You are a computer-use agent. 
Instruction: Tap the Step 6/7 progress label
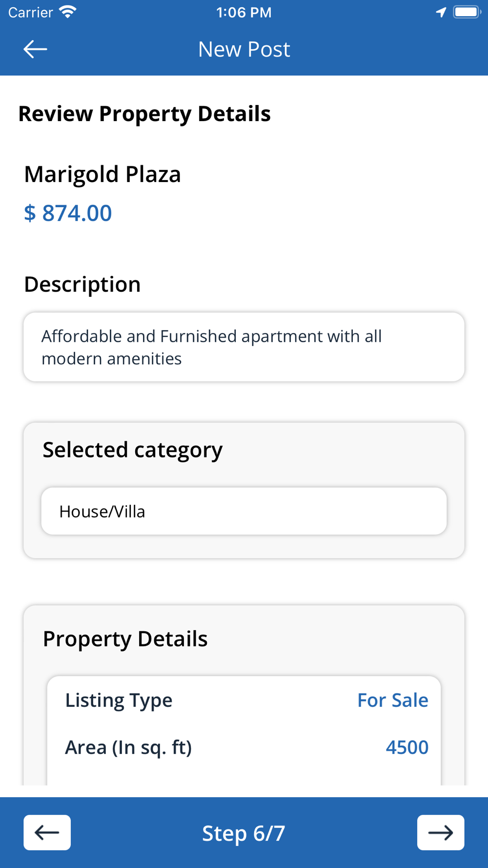click(244, 833)
